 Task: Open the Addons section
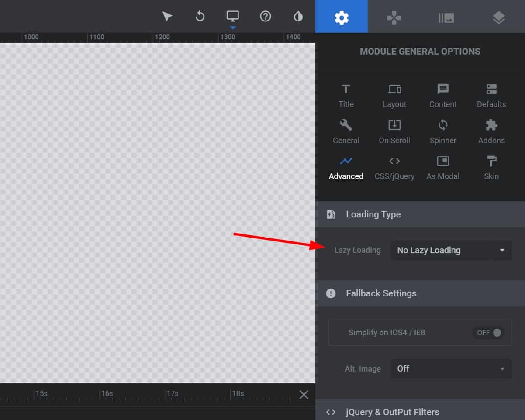(x=491, y=132)
